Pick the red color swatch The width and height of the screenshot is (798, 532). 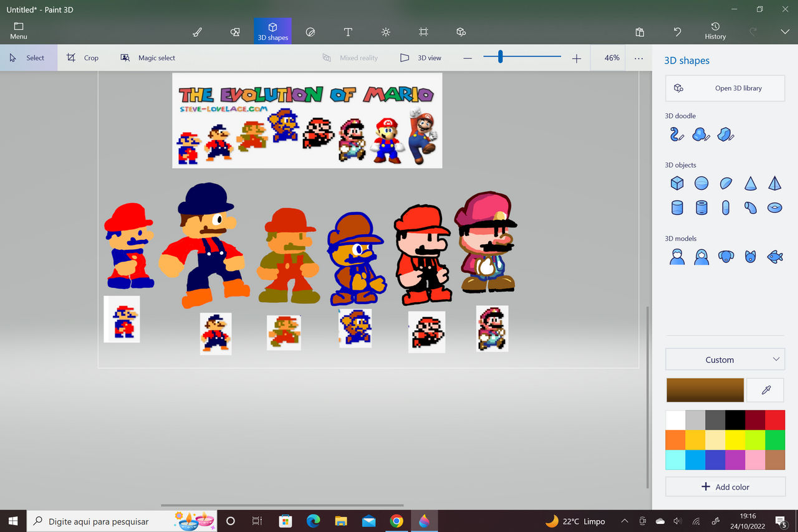pos(775,420)
